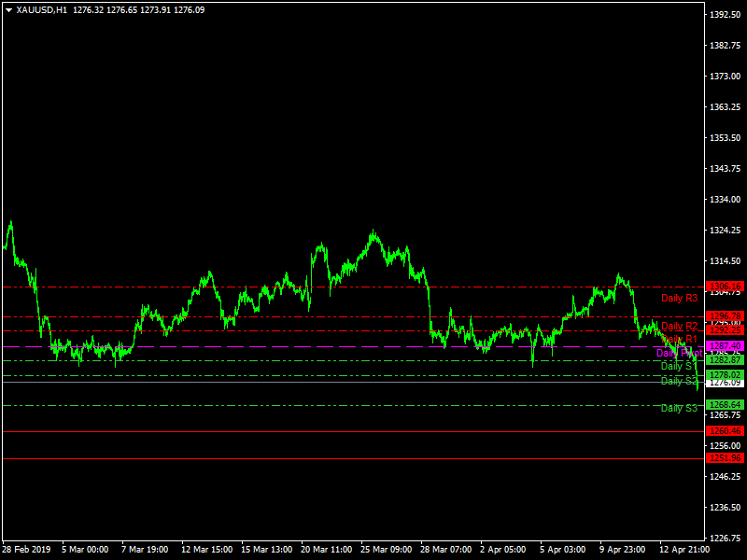Click the XAUUSD,H1 chart title text

(42, 9)
